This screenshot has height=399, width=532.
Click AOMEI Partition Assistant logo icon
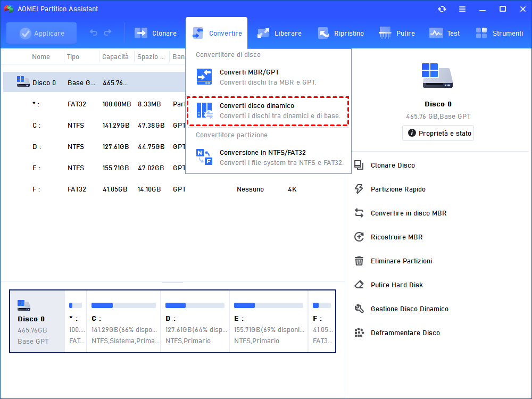click(9, 9)
